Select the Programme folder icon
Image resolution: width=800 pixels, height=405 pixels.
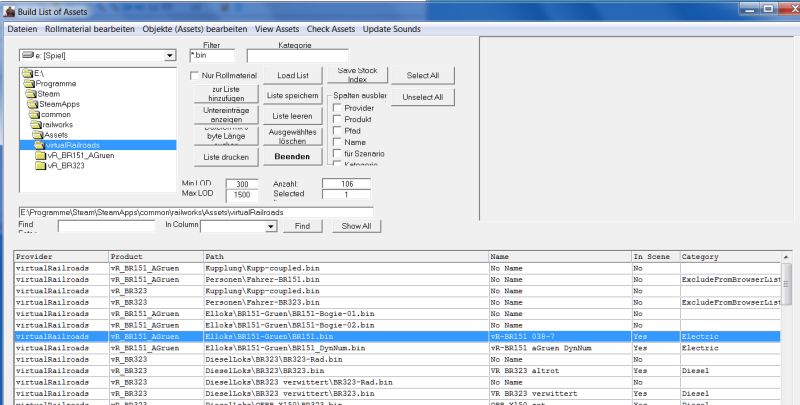click(x=29, y=83)
